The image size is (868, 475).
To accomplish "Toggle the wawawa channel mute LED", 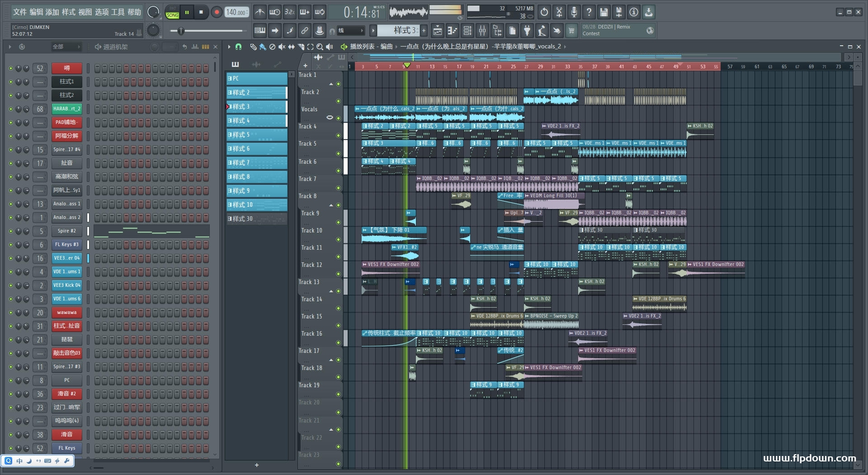I will coord(11,313).
